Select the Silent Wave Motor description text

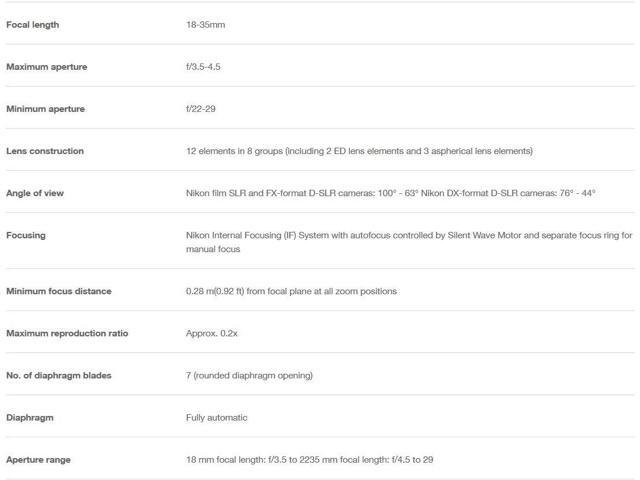409,242
